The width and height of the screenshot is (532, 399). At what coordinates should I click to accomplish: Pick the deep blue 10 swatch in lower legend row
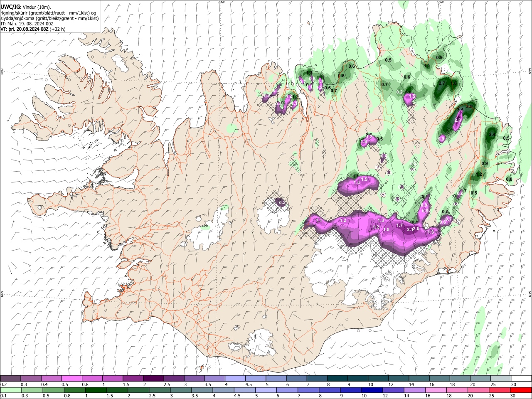[372, 390]
